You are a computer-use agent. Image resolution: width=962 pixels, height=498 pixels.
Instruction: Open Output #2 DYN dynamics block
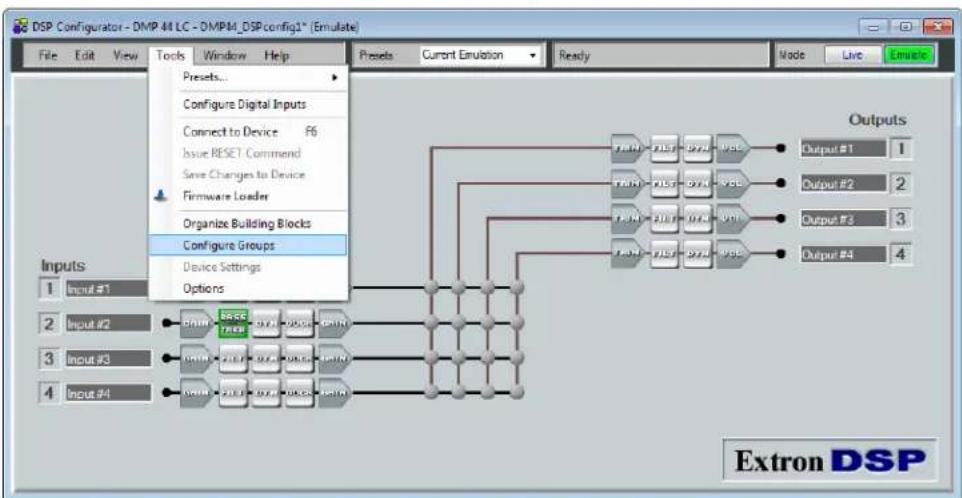[698, 183]
